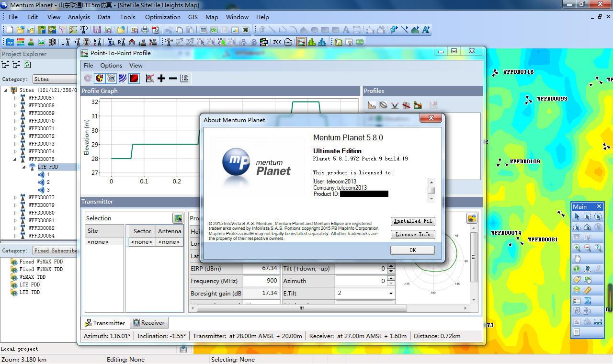Select the Zoom Out tool in Main toolbox
The width and height of the screenshot is (613, 364).
click(x=587, y=248)
